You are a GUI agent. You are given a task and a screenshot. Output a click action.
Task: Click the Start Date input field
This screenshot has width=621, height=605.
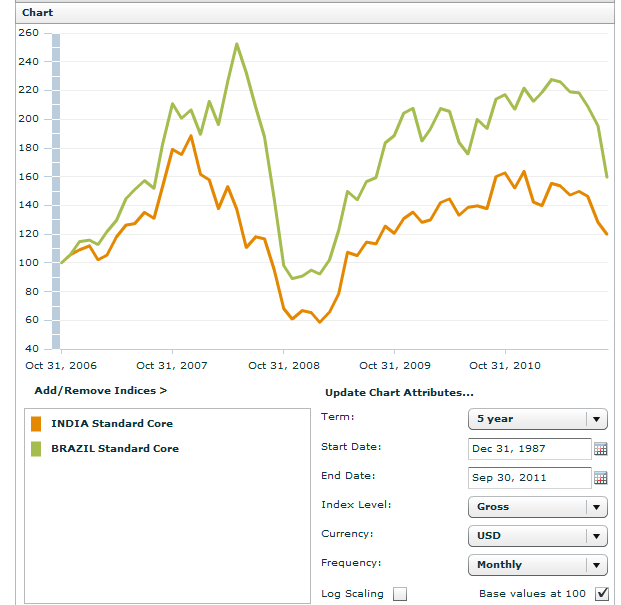click(529, 449)
